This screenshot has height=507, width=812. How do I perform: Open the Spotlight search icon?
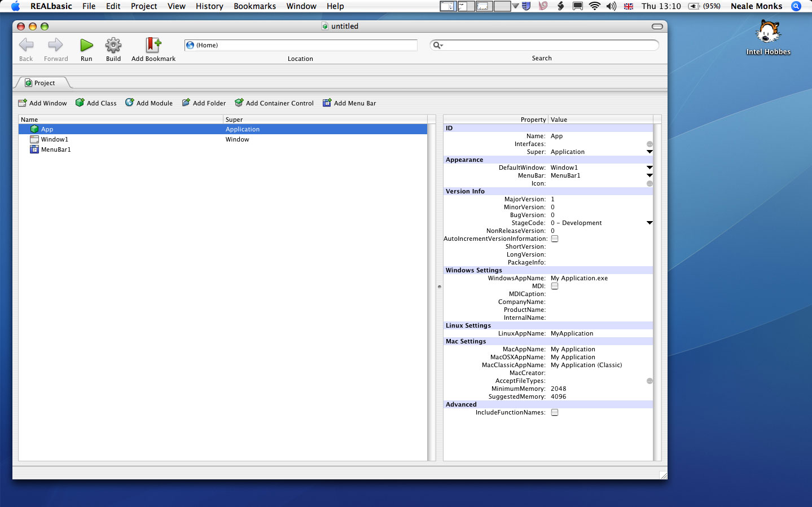pyautogui.click(x=796, y=6)
